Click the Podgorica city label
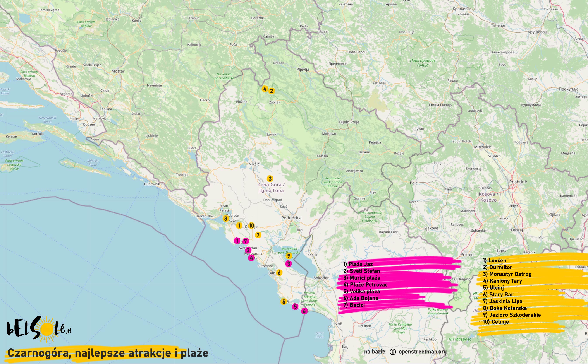Image resolution: width=588 pixels, height=364 pixels. pyautogui.click(x=291, y=218)
